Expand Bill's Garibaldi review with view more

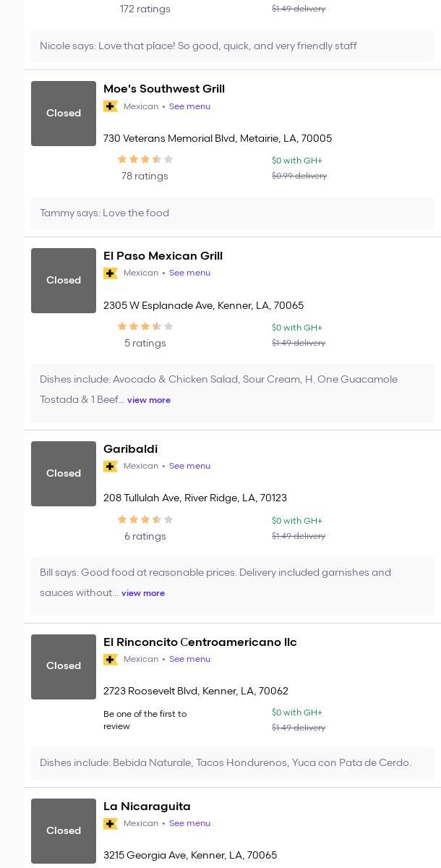(143, 593)
